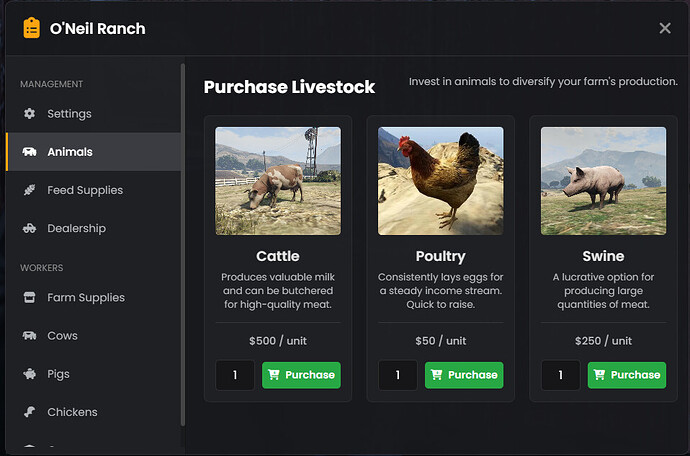The image size is (690, 456).
Task: Click the Pigs piggy icon
Action: 29,374
